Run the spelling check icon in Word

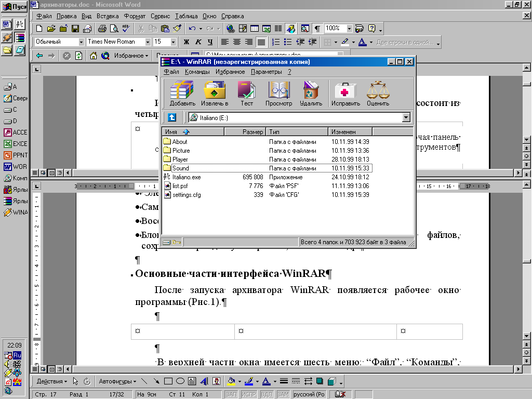(x=126, y=29)
